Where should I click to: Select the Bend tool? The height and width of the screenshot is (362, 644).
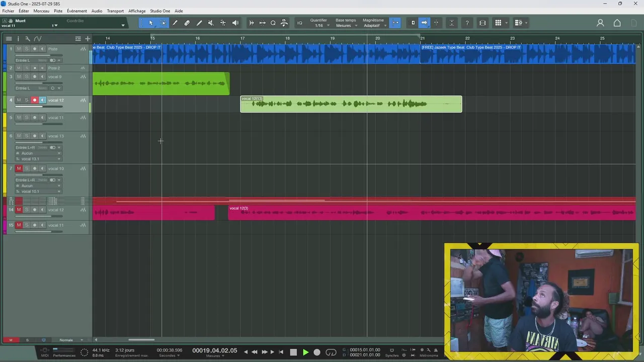click(x=223, y=23)
